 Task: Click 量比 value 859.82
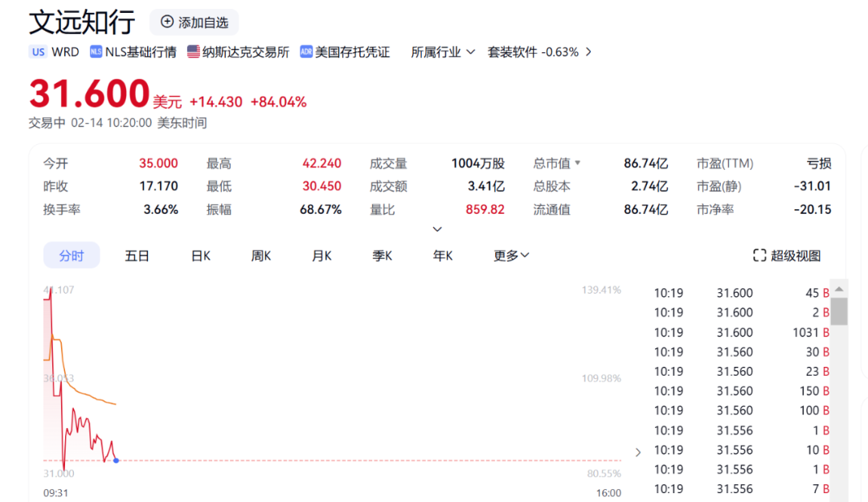tap(485, 209)
